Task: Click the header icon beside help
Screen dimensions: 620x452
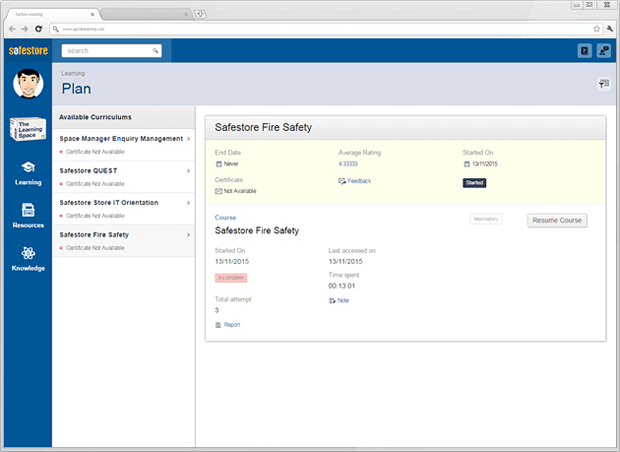Action: click(604, 51)
